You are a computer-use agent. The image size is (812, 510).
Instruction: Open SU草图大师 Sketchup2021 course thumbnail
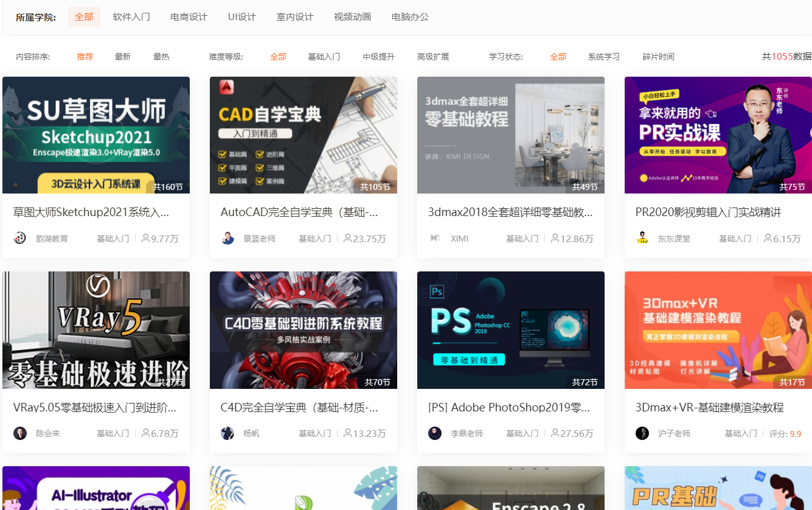pos(96,135)
